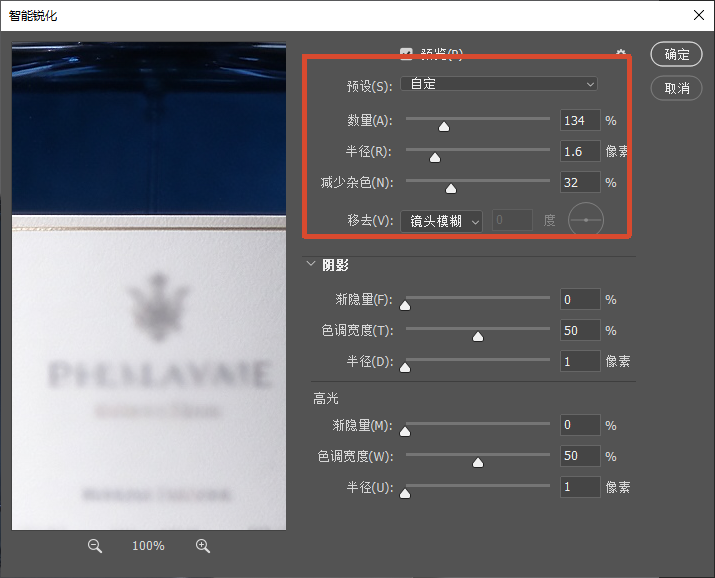This screenshot has width=715, height=578.
Task: Toggle the 预览(P) checkbox
Action: click(x=406, y=52)
